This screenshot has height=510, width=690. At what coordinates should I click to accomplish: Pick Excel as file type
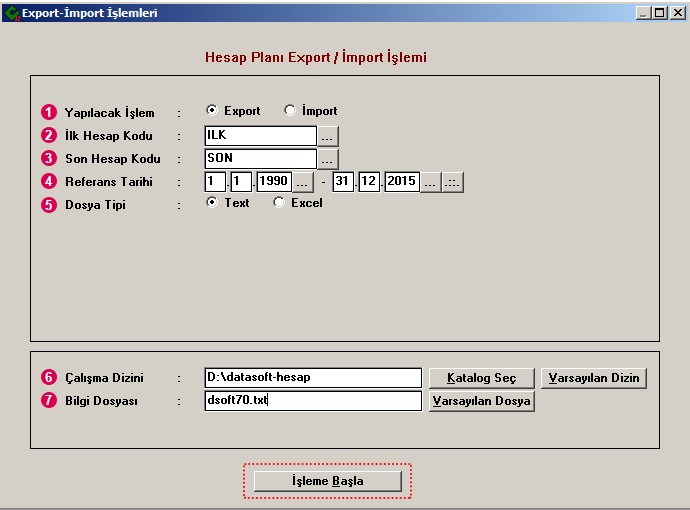pyautogui.click(x=279, y=202)
